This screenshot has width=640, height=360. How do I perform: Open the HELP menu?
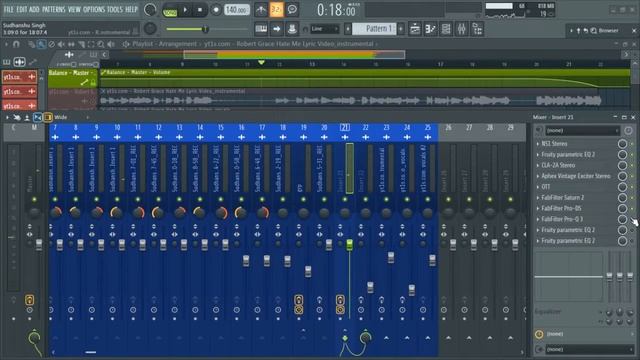coord(131,9)
